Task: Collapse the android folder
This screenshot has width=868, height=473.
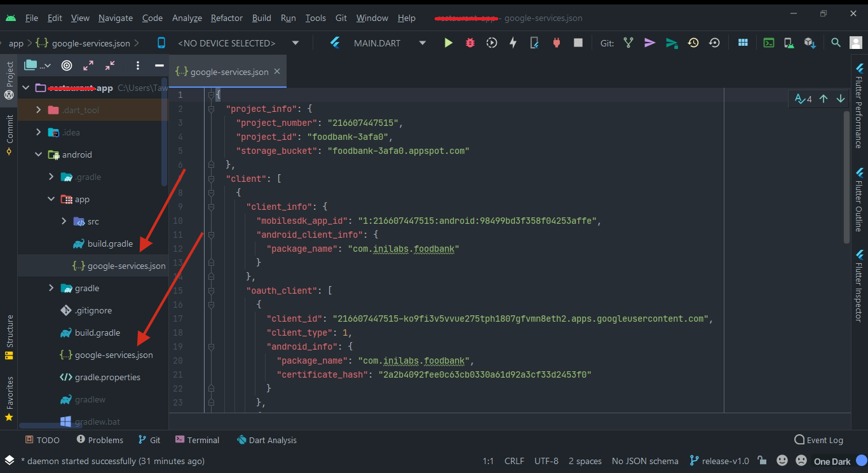Action: click(39, 154)
